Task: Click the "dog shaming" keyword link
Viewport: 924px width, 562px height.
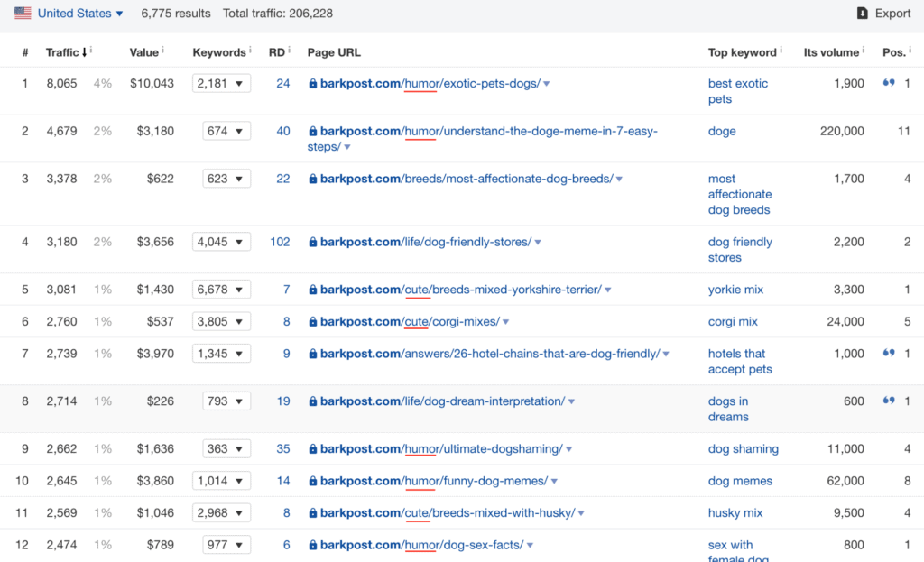Action: click(744, 449)
